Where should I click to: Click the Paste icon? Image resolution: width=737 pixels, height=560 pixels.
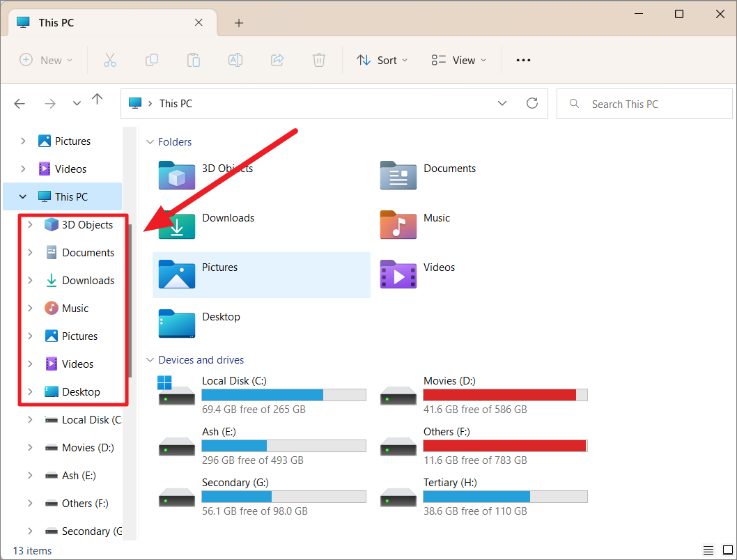194,60
